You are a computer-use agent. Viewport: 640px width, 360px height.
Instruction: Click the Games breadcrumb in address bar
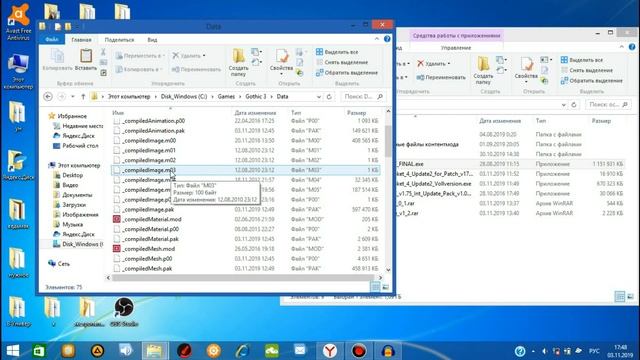(x=226, y=97)
